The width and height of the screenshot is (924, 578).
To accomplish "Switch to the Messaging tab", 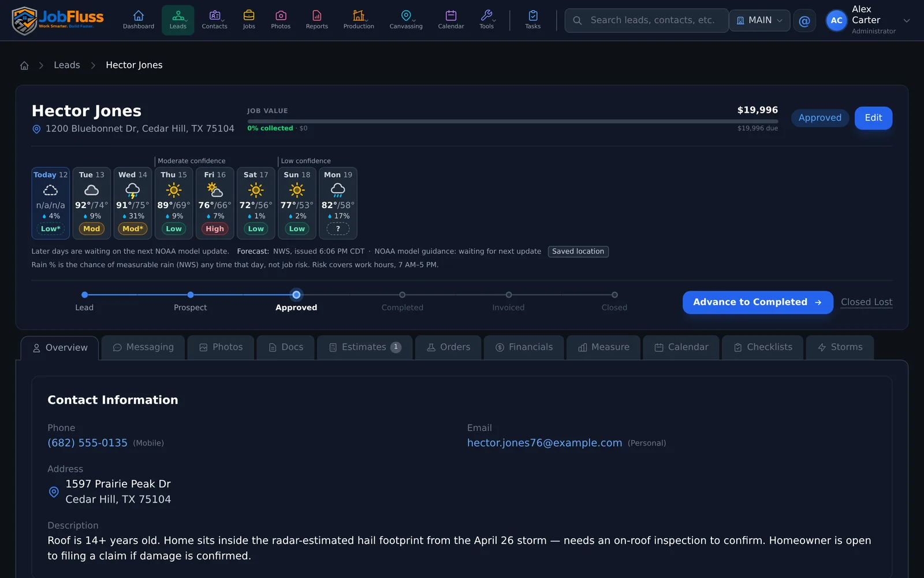I will [143, 347].
